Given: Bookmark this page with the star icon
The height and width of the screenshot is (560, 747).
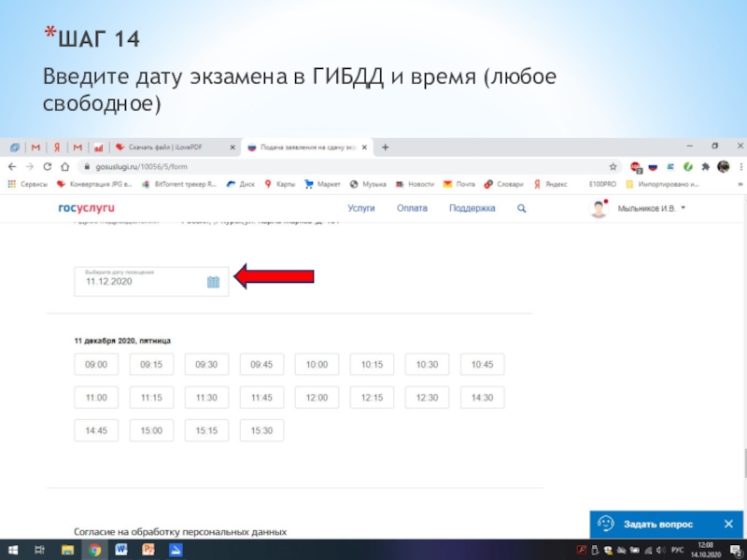Looking at the screenshot, I should 613,166.
